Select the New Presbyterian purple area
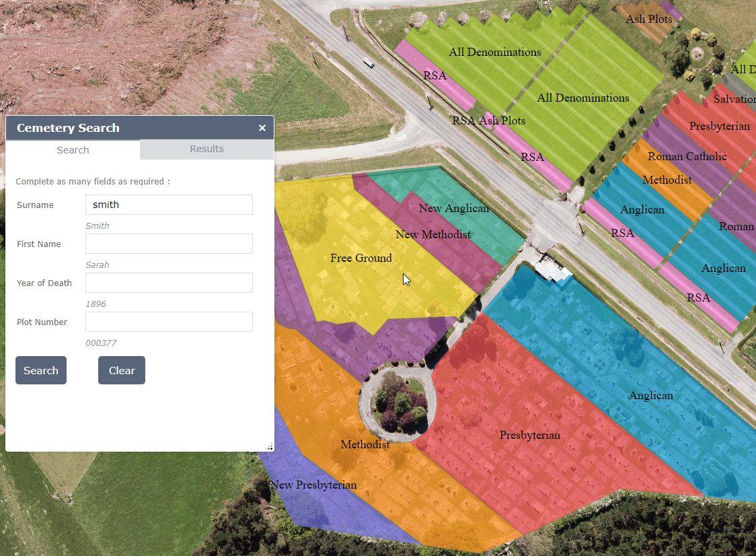The height and width of the screenshot is (556, 756). pyautogui.click(x=313, y=485)
